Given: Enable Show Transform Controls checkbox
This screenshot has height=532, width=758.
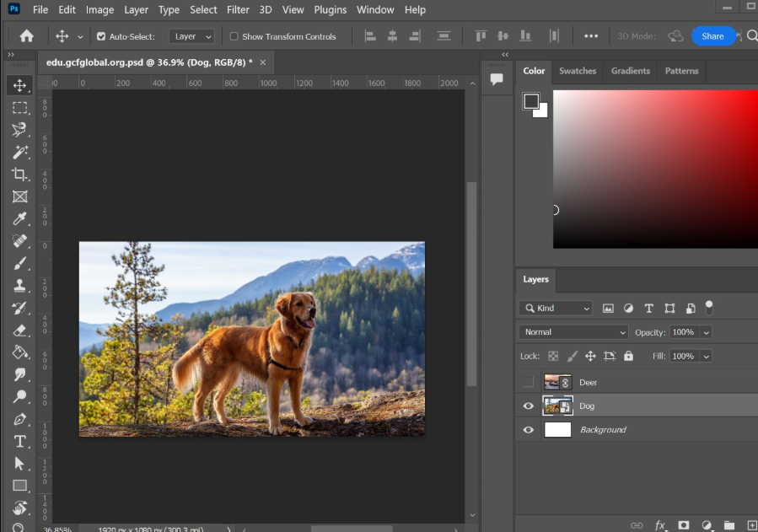Looking at the screenshot, I should click(x=234, y=37).
